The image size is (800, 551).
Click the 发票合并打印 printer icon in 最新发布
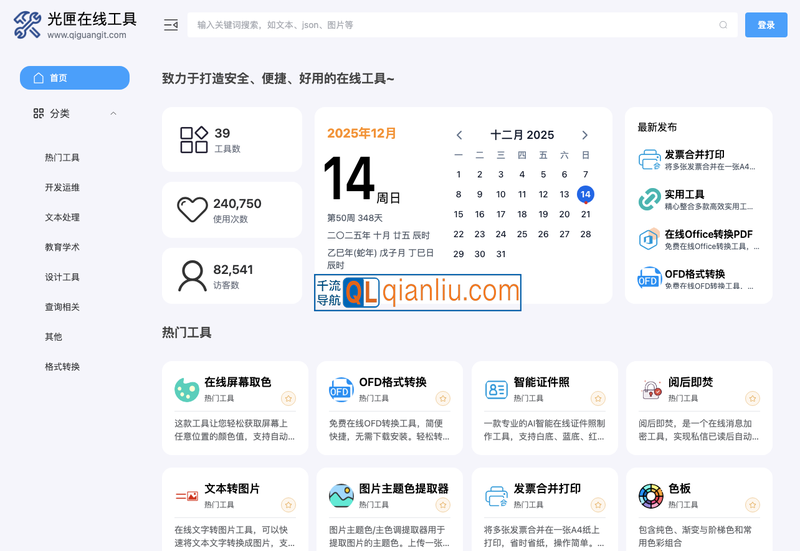coord(649,159)
